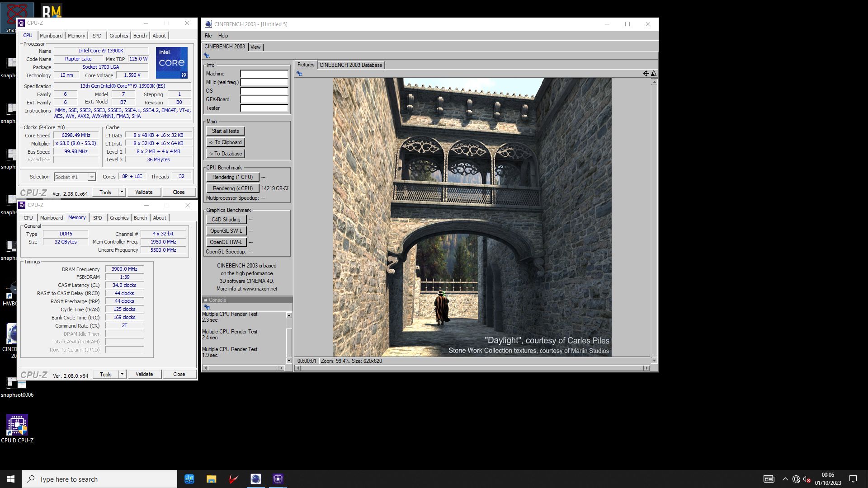Open SPD tab in bottom CPU-Z window
The image size is (868, 488).
(98, 218)
